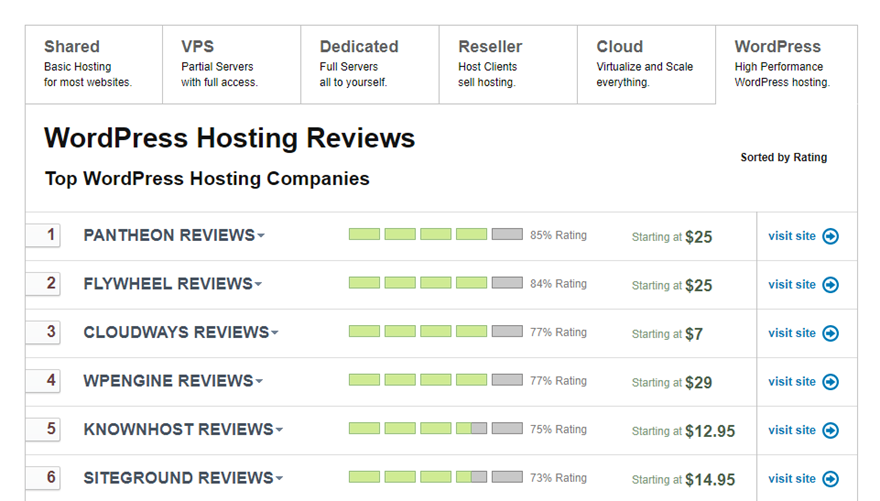Click Flywheel's rating bar

pyautogui.click(x=436, y=283)
